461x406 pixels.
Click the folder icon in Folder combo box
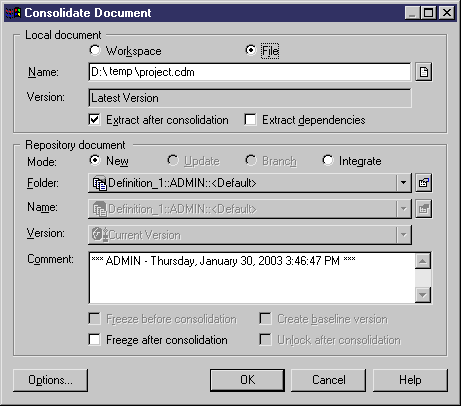(99, 183)
